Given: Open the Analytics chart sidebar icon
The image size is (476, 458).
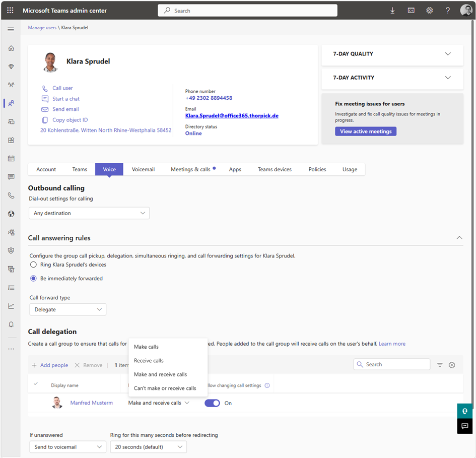Looking at the screenshot, I should [x=11, y=306].
